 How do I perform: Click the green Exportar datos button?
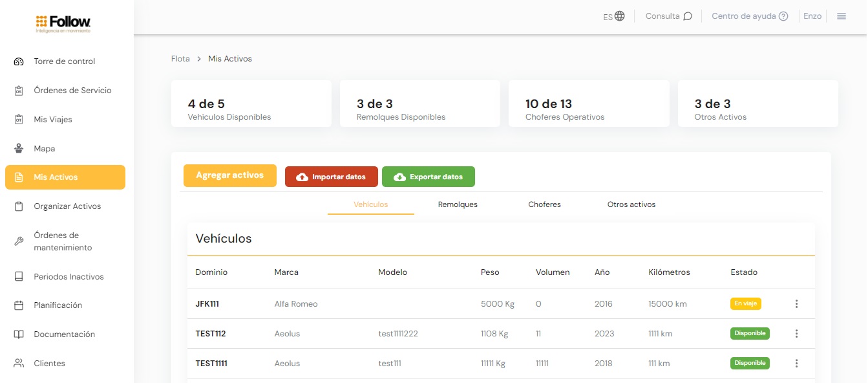coord(428,177)
